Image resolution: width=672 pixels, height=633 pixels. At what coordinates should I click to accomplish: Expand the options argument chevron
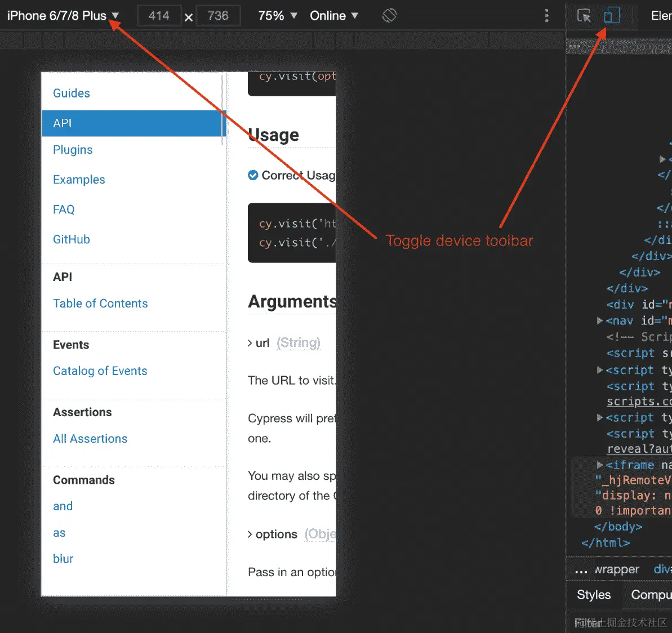click(250, 534)
